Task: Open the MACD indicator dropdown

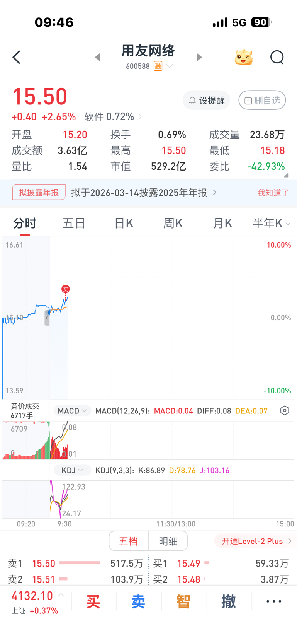Action: (x=72, y=411)
